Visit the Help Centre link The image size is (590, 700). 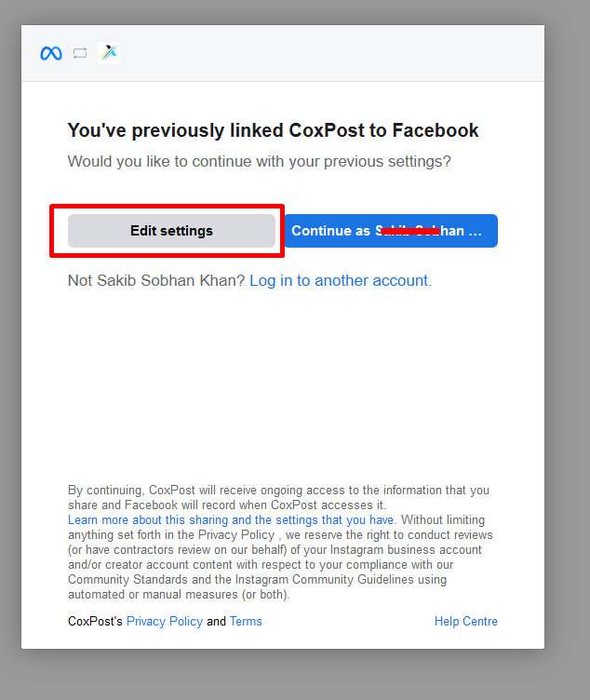point(465,621)
